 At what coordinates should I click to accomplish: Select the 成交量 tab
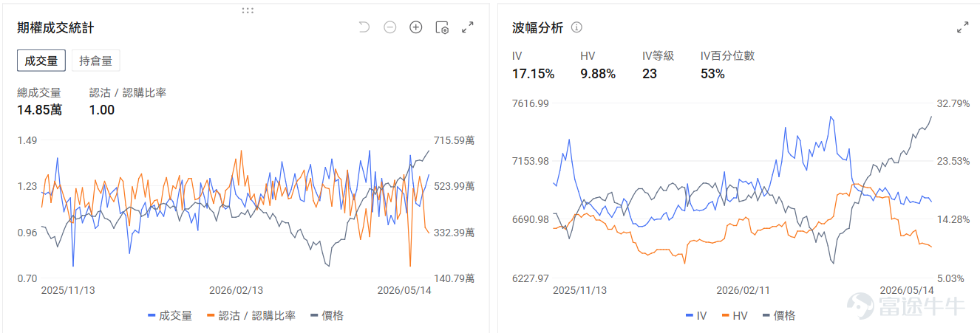tap(41, 61)
